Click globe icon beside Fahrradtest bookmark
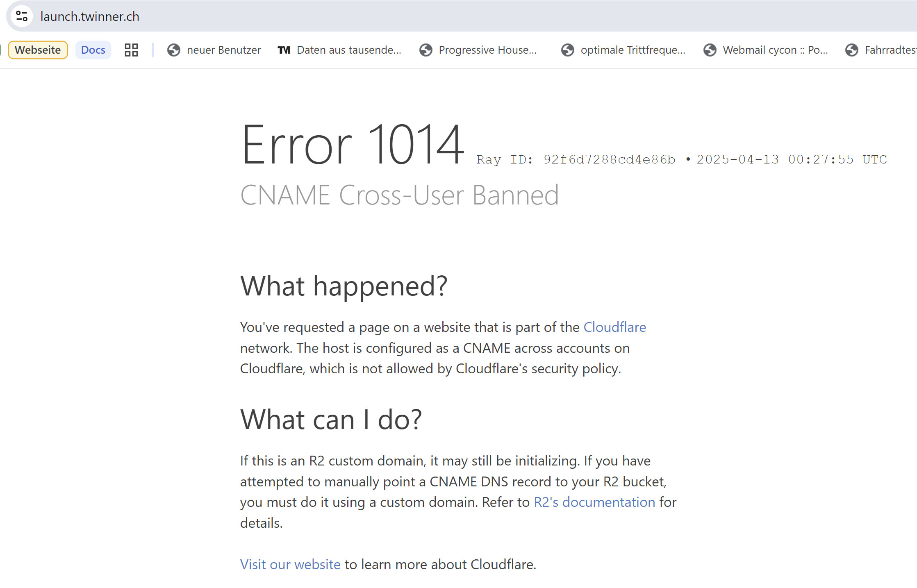The width and height of the screenshot is (917, 588). (851, 50)
